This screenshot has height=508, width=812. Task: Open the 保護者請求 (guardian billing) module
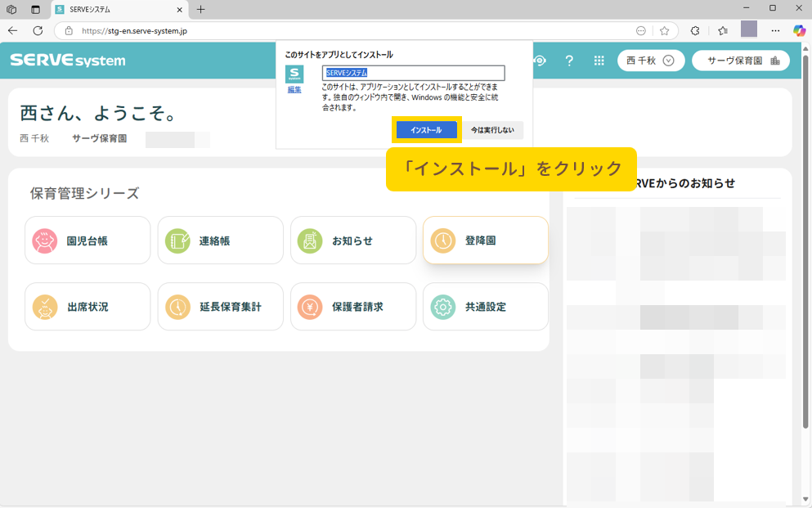pyautogui.click(x=352, y=307)
